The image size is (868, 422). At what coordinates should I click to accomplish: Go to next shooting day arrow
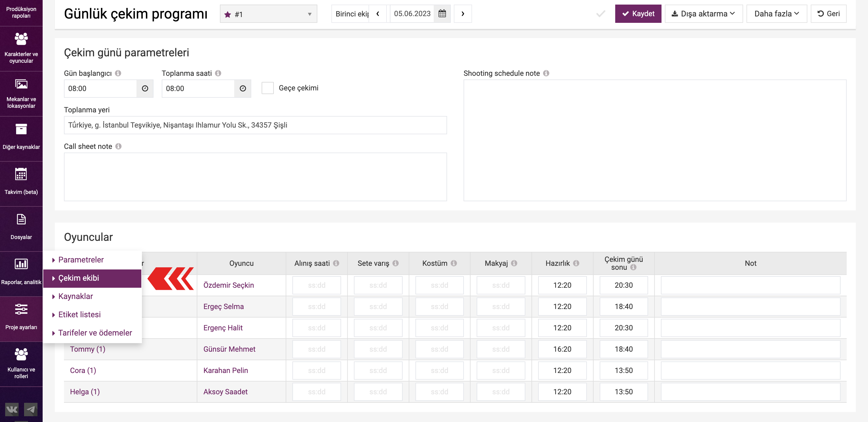point(463,14)
